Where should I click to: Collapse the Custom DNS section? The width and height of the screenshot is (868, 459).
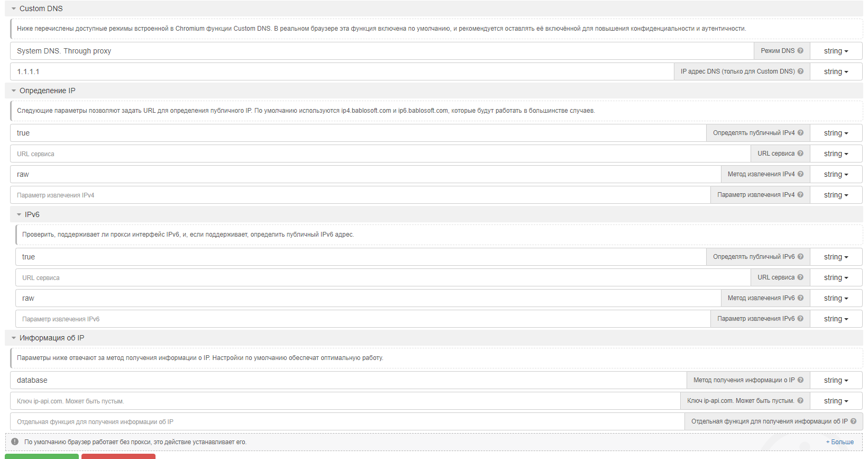pyautogui.click(x=14, y=8)
